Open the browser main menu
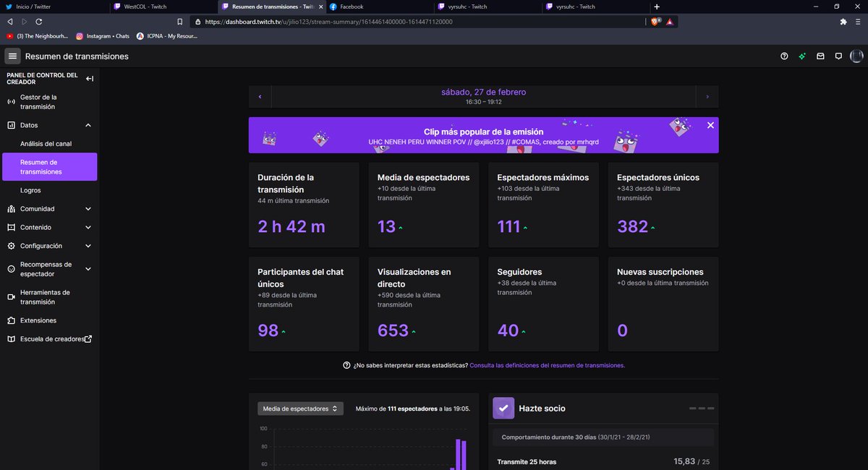Image resolution: width=868 pixels, height=470 pixels. point(858,22)
